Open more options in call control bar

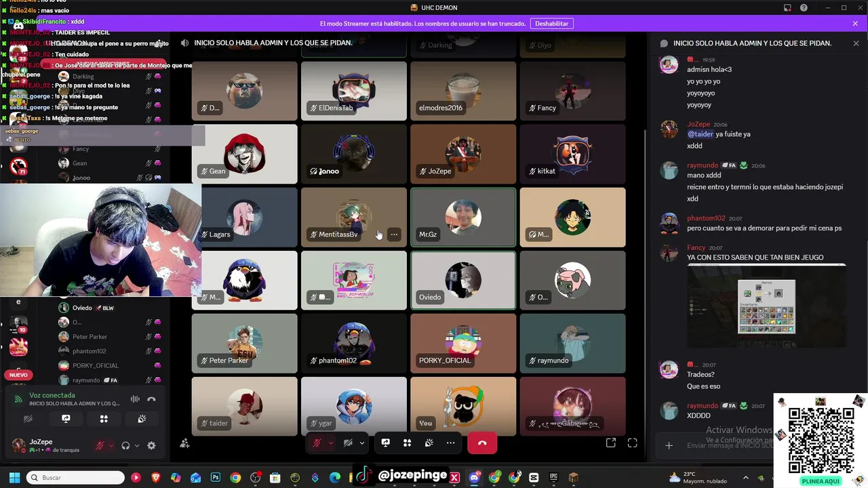point(450,443)
